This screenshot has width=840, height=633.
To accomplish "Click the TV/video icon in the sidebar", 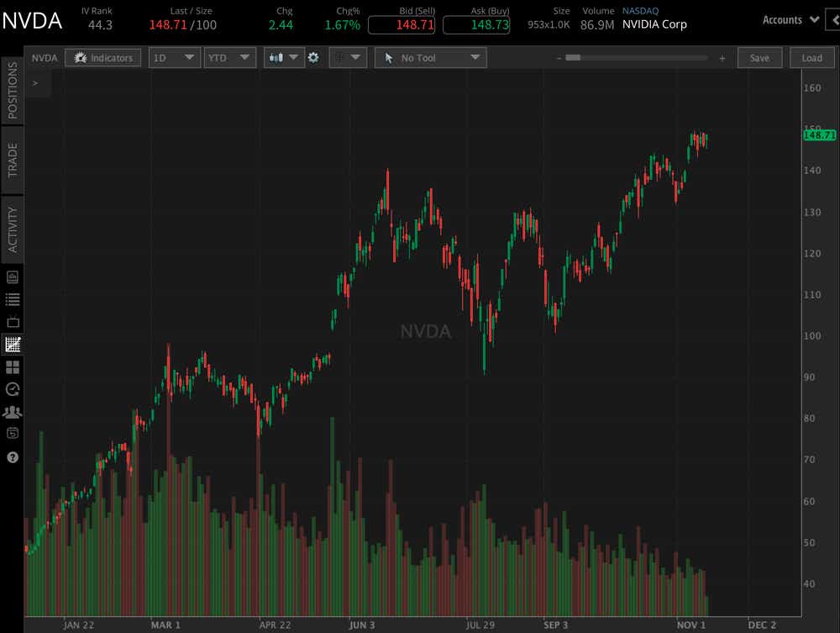I will (13, 321).
